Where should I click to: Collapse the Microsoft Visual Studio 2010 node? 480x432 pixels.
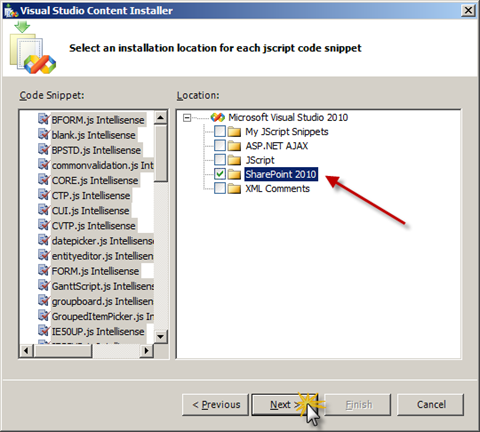coord(187,118)
